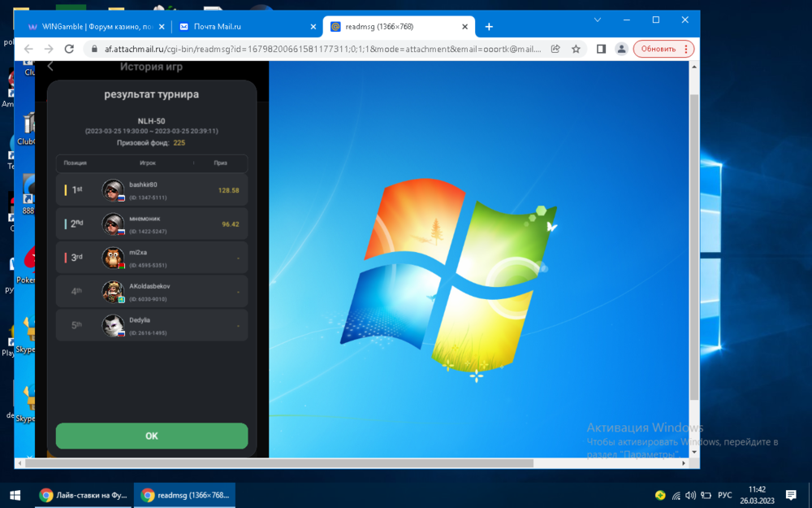Click the vertical scrollbar on the right
812x508 pixels.
(x=693, y=244)
